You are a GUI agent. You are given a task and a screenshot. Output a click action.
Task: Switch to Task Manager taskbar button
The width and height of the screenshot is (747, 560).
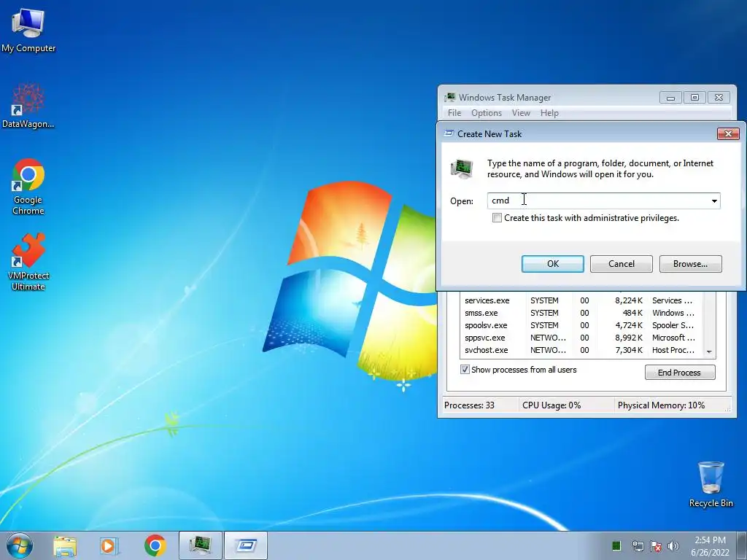tap(201, 545)
